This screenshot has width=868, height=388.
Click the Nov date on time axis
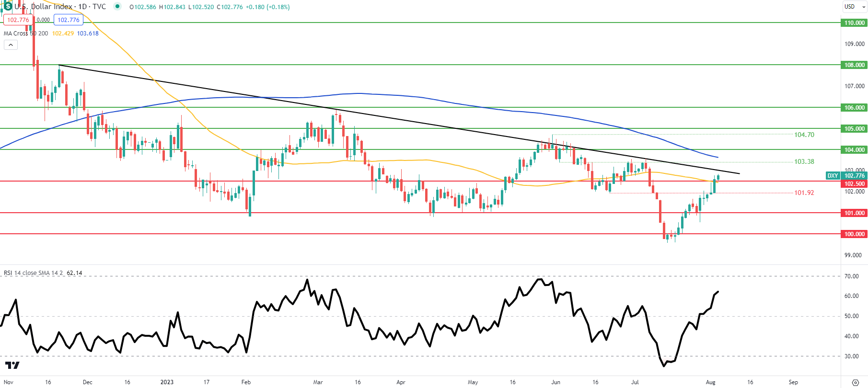[8, 382]
